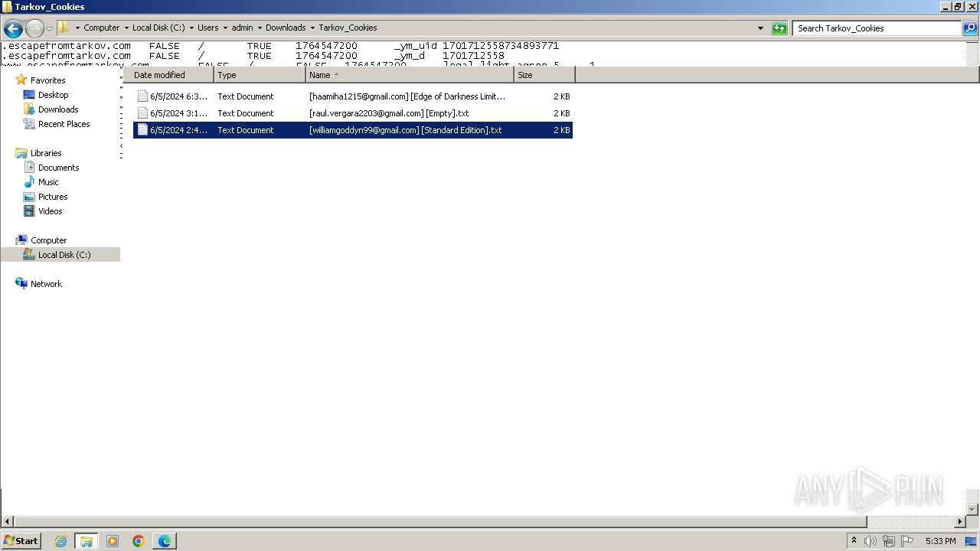Open Downloads under Favorites
The width and height of the screenshot is (980, 551).
point(58,109)
